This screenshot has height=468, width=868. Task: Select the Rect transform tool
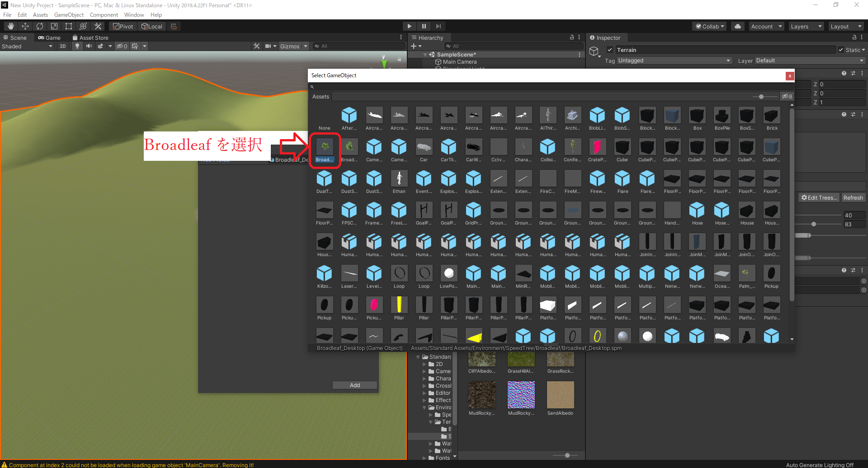pyautogui.click(x=69, y=26)
